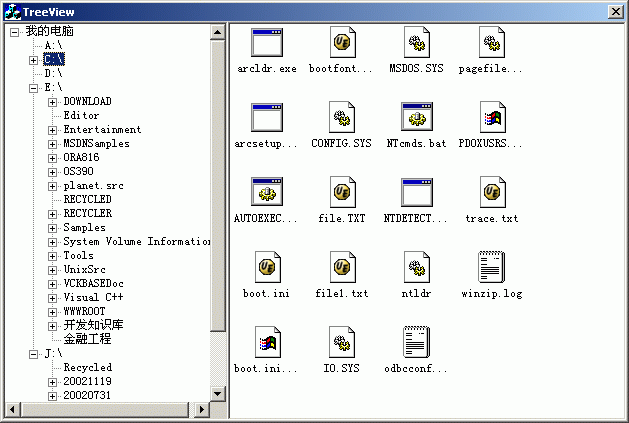This screenshot has height=423, width=629.
Task: Click the tree scroll up arrow
Action: pos(217,32)
